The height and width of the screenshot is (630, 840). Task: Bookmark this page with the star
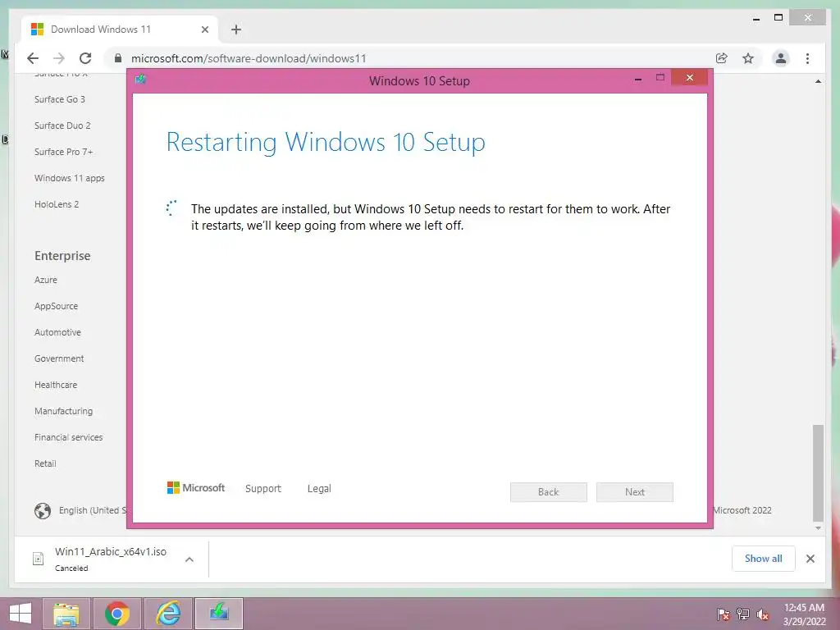(748, 58)
